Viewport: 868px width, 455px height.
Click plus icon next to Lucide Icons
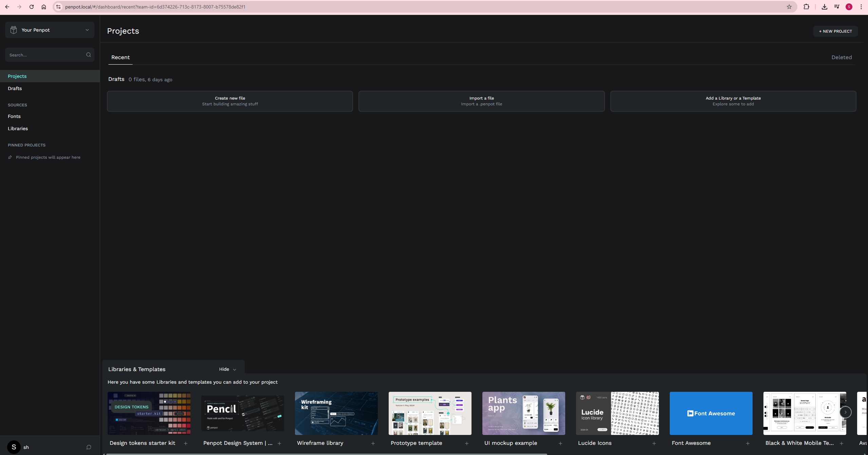[x=654, y=443]
